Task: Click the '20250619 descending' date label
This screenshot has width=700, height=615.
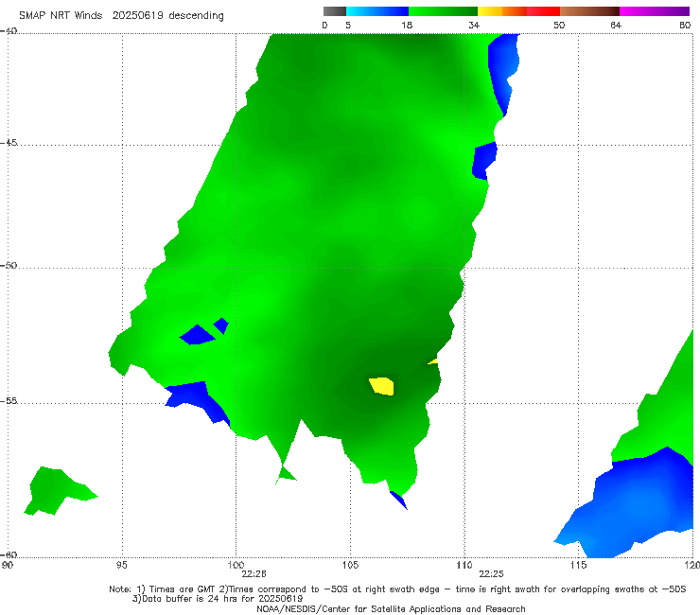Action: 167,16
